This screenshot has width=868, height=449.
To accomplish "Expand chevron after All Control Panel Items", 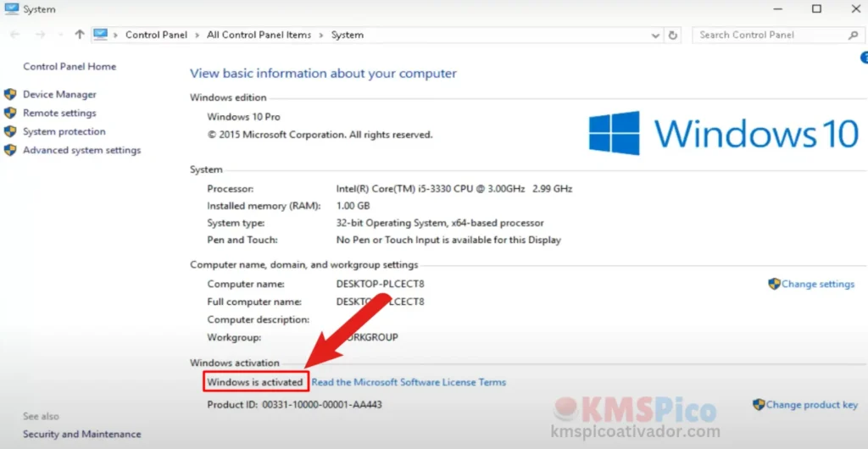I will click(321, 35).
